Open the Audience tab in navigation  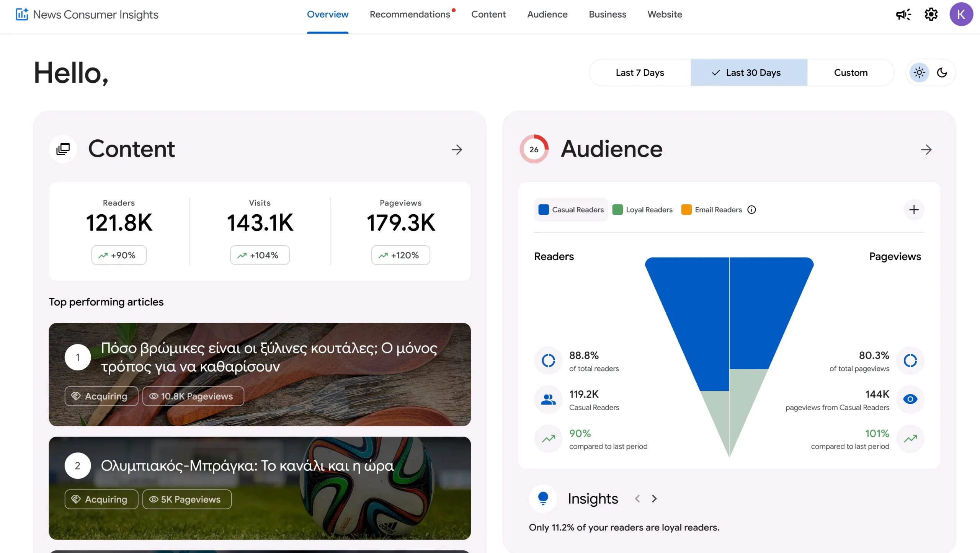[x=547, y=15]
